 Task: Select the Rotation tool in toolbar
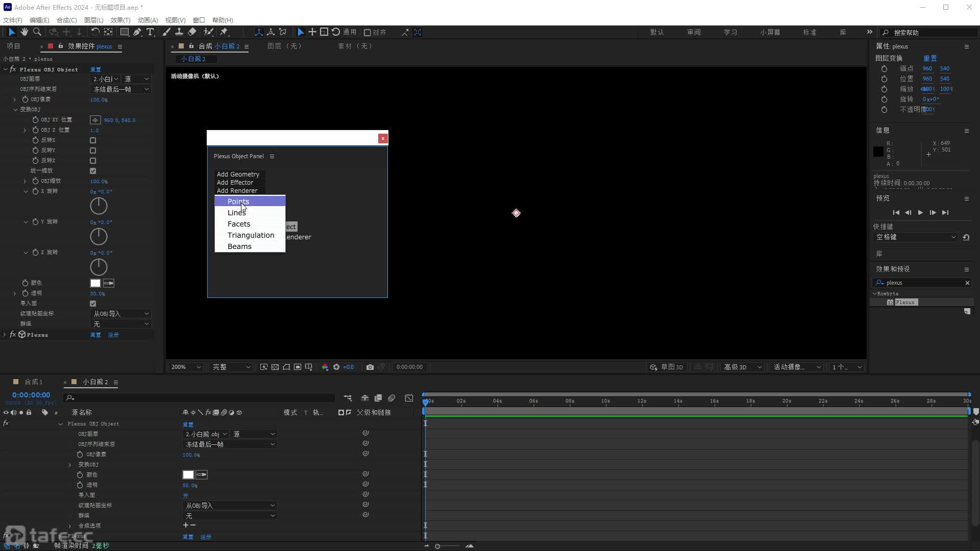(95, 32)
